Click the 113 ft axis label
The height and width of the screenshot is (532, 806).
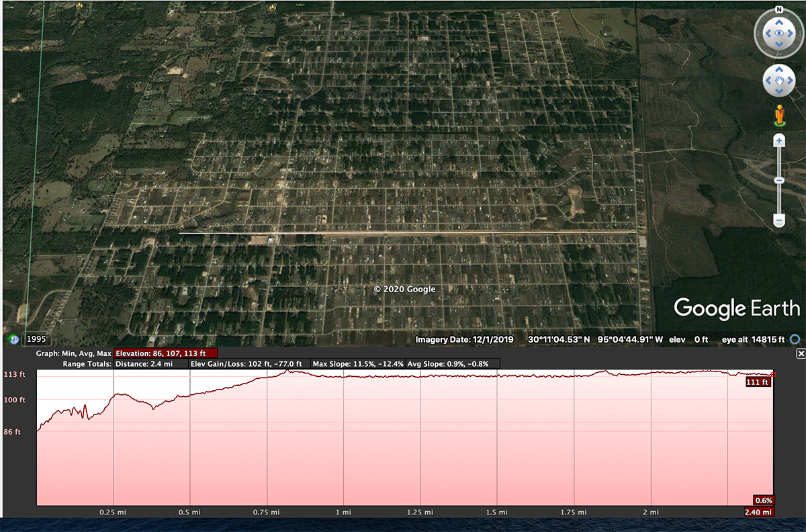pos(15,375)
